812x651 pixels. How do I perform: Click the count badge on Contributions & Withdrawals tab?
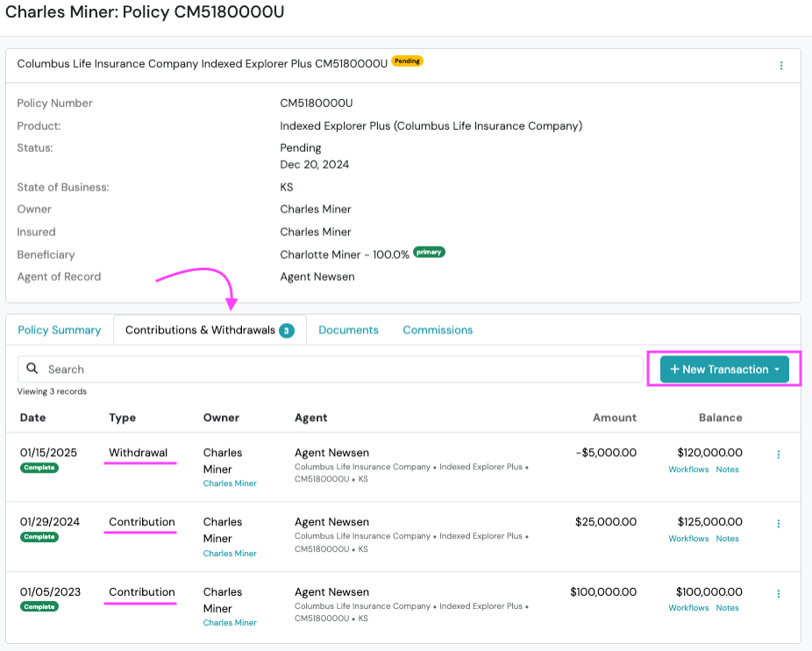(x=287, y=331)
